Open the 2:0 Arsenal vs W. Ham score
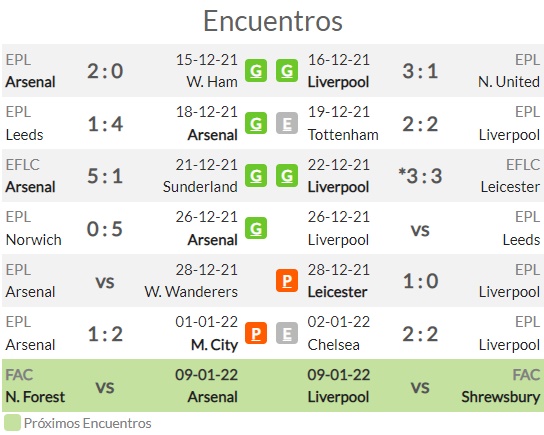Image resolution: width=544 pixels, height=435 pixels. click(105, 71)
